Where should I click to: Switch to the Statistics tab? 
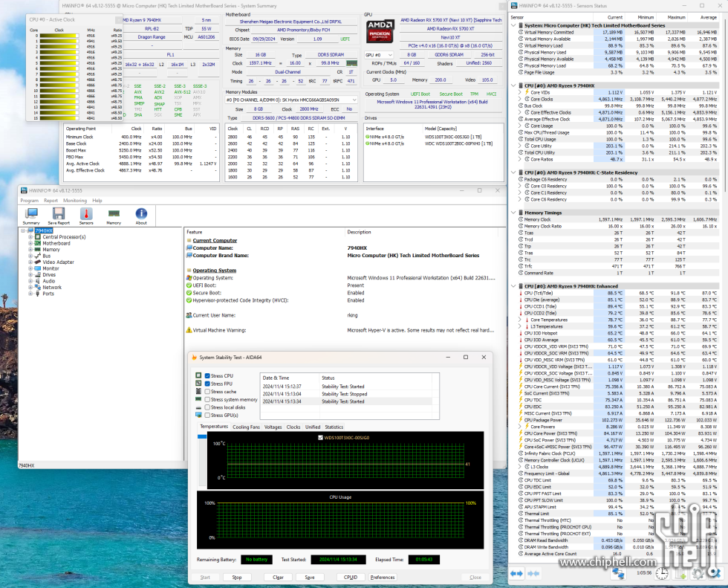[x=334, y=427]
